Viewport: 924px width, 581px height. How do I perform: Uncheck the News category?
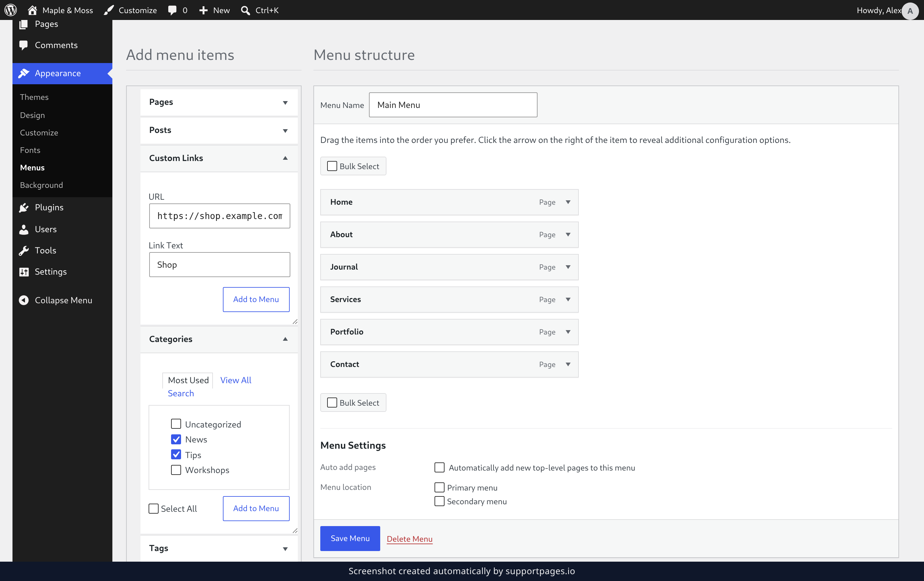176,439
